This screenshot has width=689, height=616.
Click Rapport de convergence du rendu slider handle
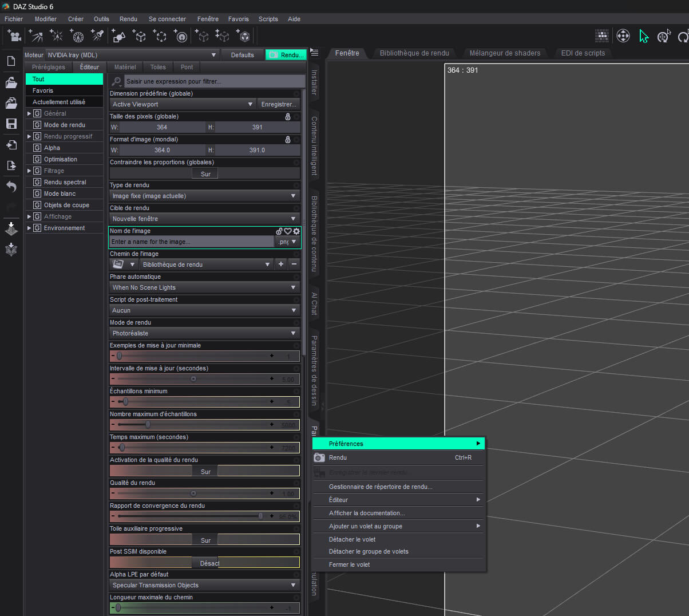[260, 516]
